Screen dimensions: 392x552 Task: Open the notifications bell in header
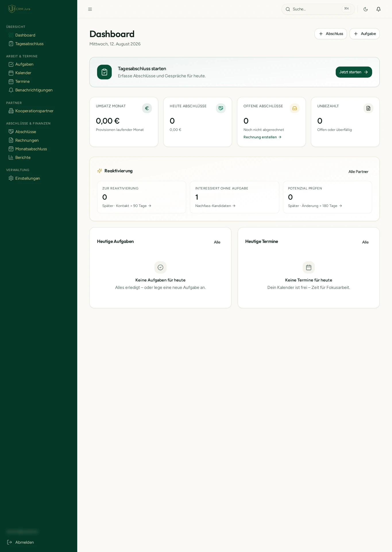(x=379, y=9)
